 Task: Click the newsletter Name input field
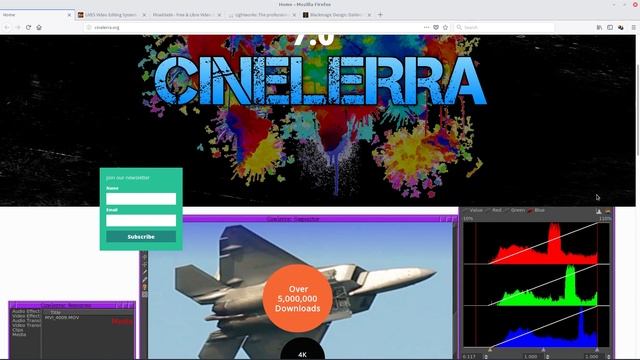click(x=141, y=199)
